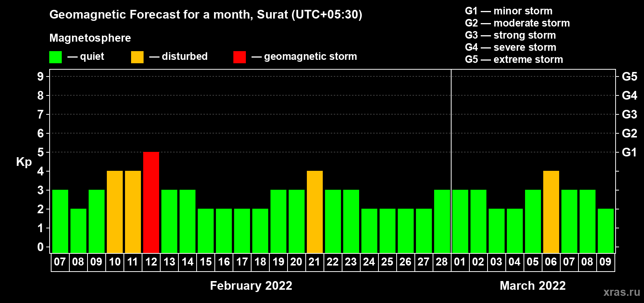This screenshot has width=644, height=303.
Task: Click the red geomagnetic storm legend swatch
Action: click(239, 57)
